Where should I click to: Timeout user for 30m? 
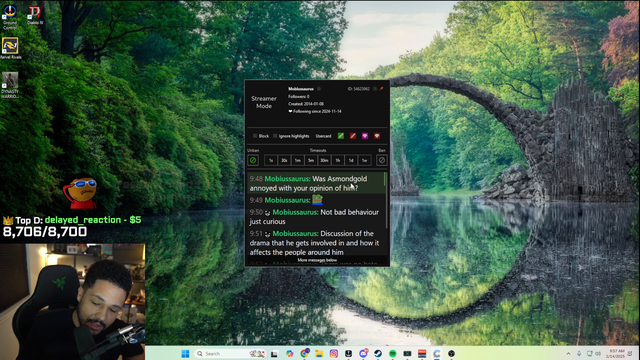324,160
